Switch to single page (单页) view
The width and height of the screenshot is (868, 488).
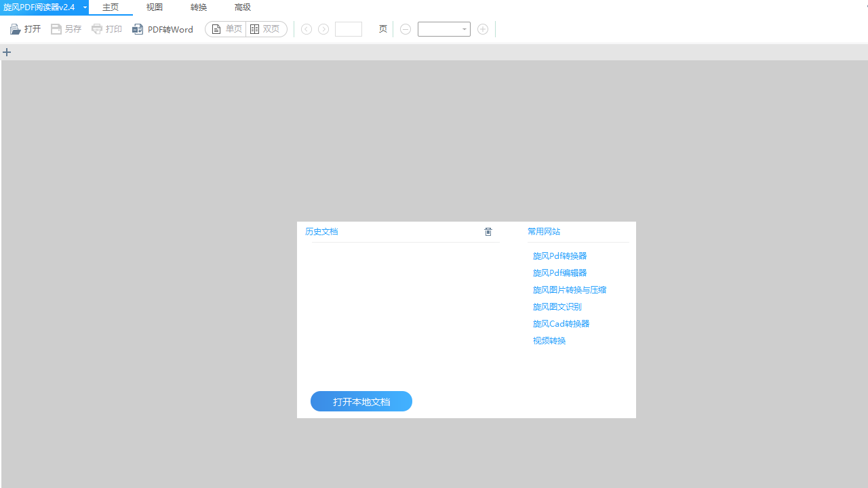226,29
